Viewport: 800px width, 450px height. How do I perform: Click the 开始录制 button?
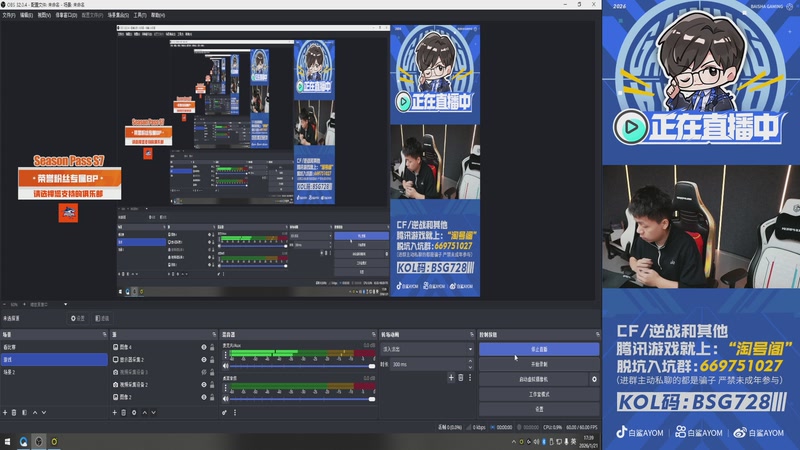click(539, 364)
